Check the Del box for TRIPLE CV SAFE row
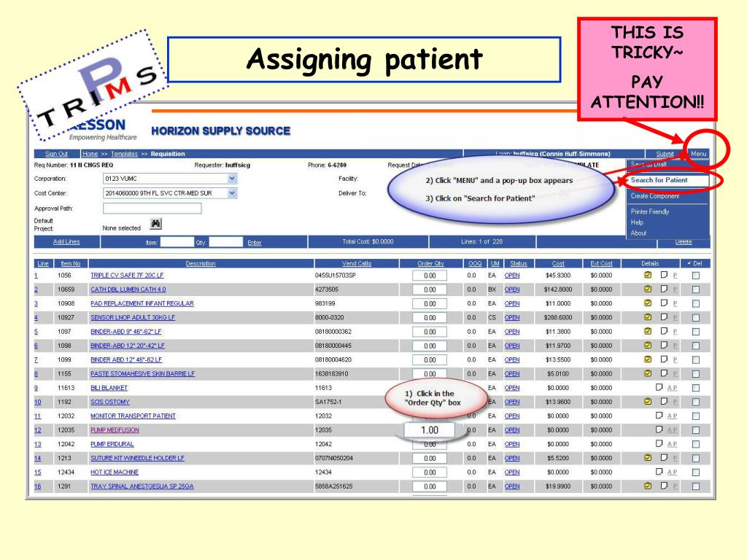The width and height of the screenshot is (747, 560). pos(695,275)
